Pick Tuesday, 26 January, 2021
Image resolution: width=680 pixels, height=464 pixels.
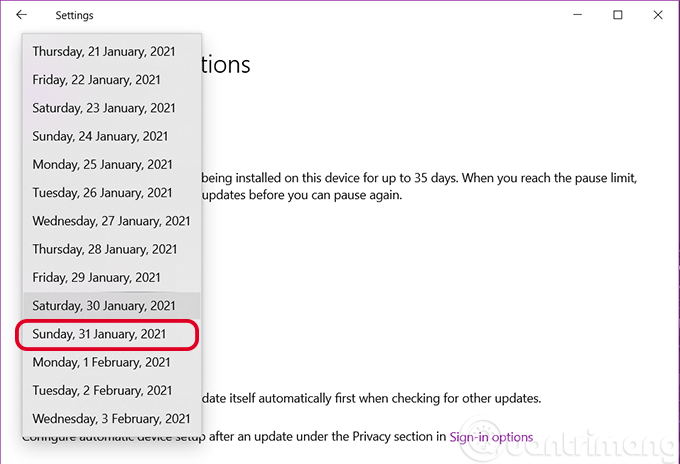click(x=103, y=192)
